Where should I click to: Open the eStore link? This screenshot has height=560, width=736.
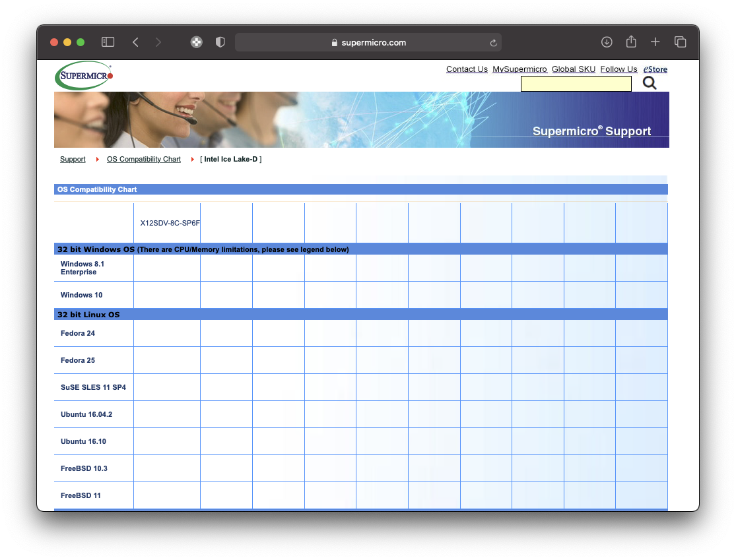pyautogui.click(x=655, y=69)
